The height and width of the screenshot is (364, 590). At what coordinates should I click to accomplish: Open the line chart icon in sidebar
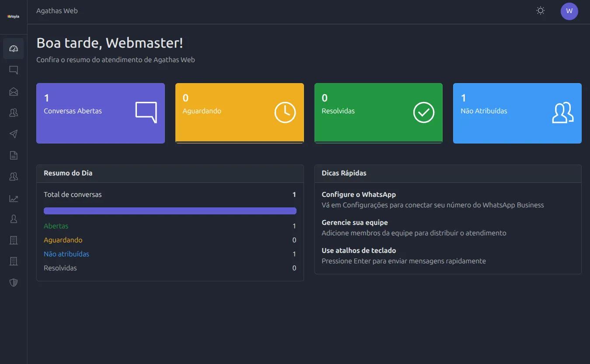pos(14,198)
